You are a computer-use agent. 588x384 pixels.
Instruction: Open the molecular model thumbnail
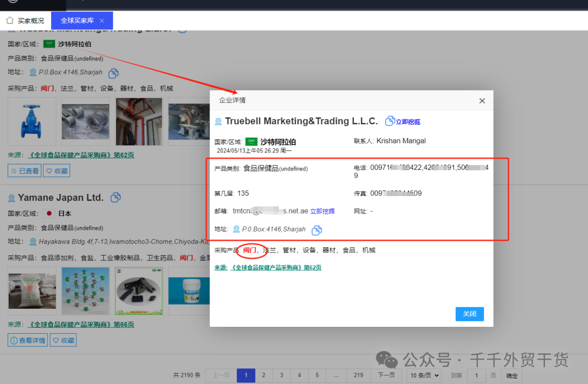[x=85, y=291]
